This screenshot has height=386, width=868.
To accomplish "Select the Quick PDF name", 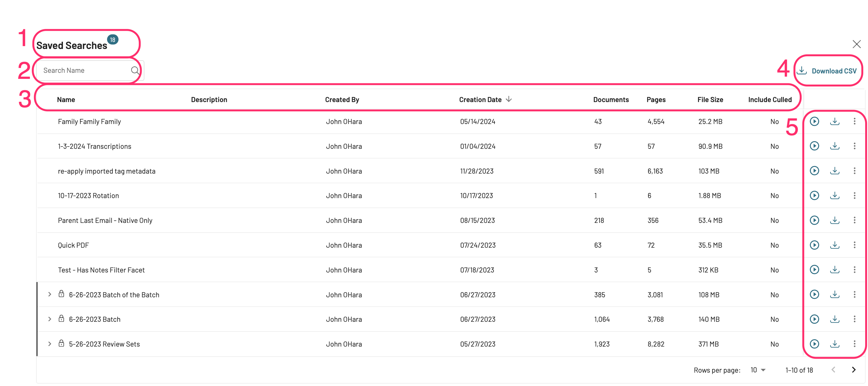I will [73, 245].
